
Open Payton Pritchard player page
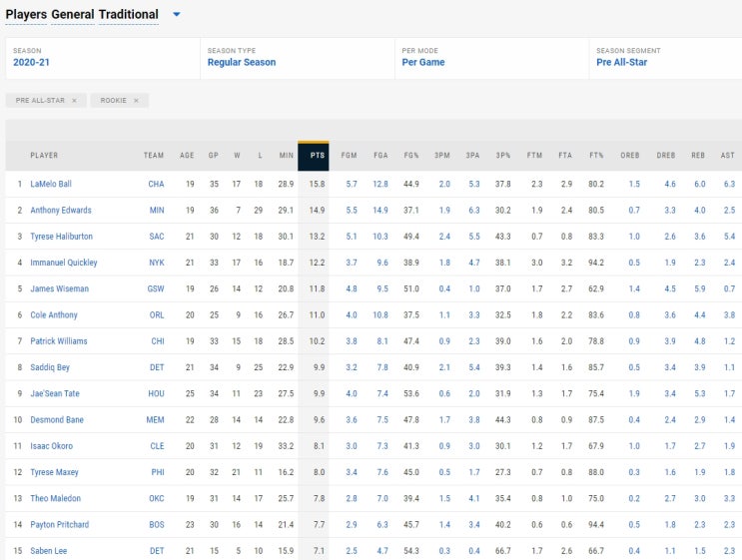(59, 524)
